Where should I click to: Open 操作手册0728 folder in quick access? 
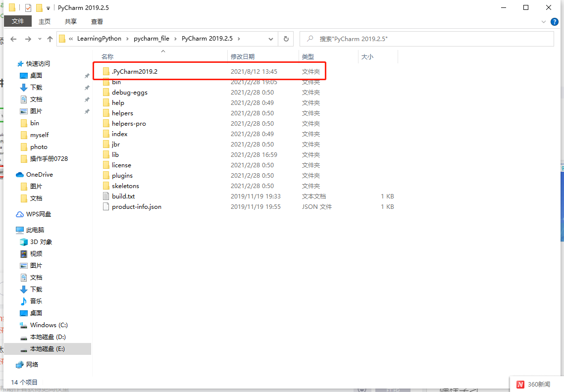[49, 158]
